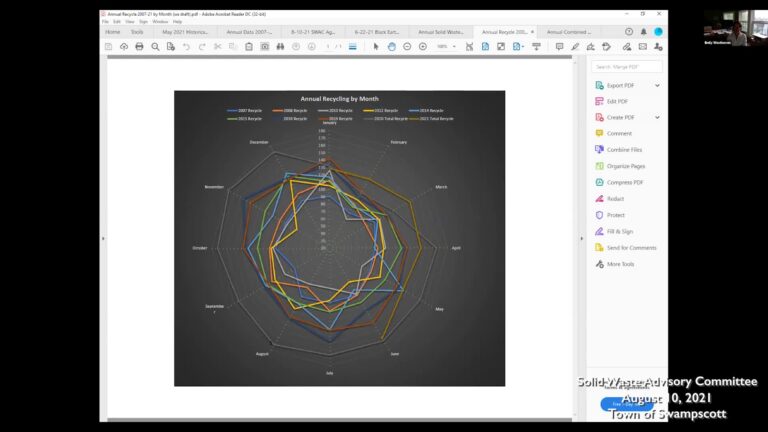Image resolution: width=768 pixels, height=432 pixels.
Task: Open the Window menu
Action: pyautogui.click(x=160, y=21)
